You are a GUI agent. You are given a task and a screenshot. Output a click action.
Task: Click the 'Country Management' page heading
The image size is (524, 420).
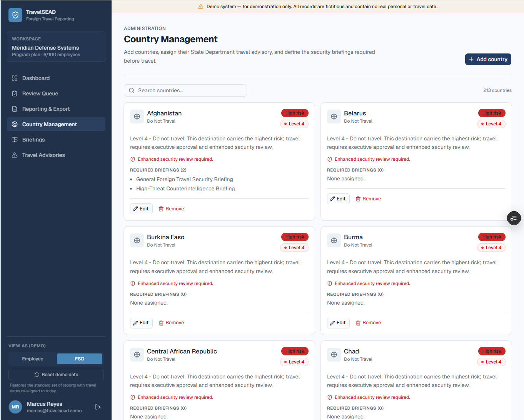(x=171, y=39)
